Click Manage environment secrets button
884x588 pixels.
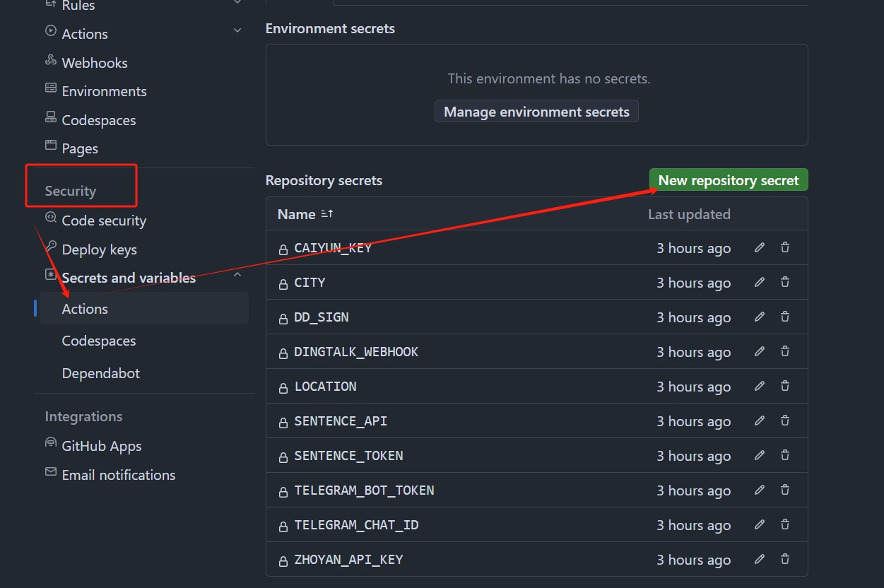536,112
